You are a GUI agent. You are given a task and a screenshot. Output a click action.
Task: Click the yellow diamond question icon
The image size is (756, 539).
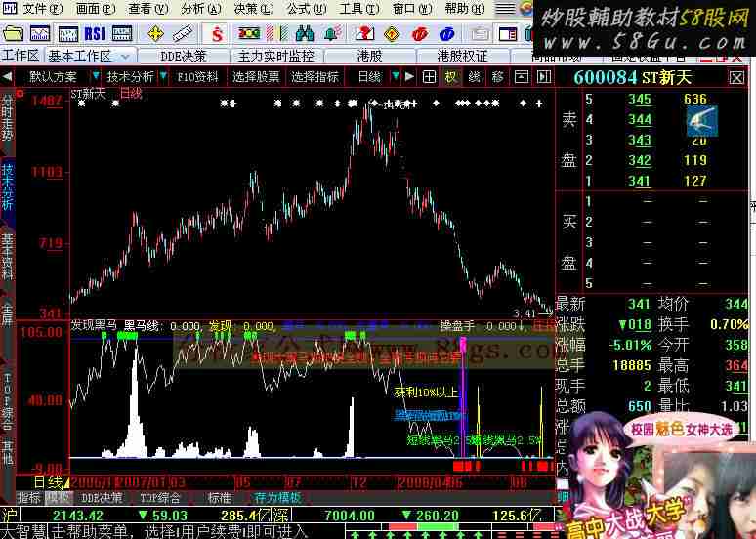[x=392, y=34]
